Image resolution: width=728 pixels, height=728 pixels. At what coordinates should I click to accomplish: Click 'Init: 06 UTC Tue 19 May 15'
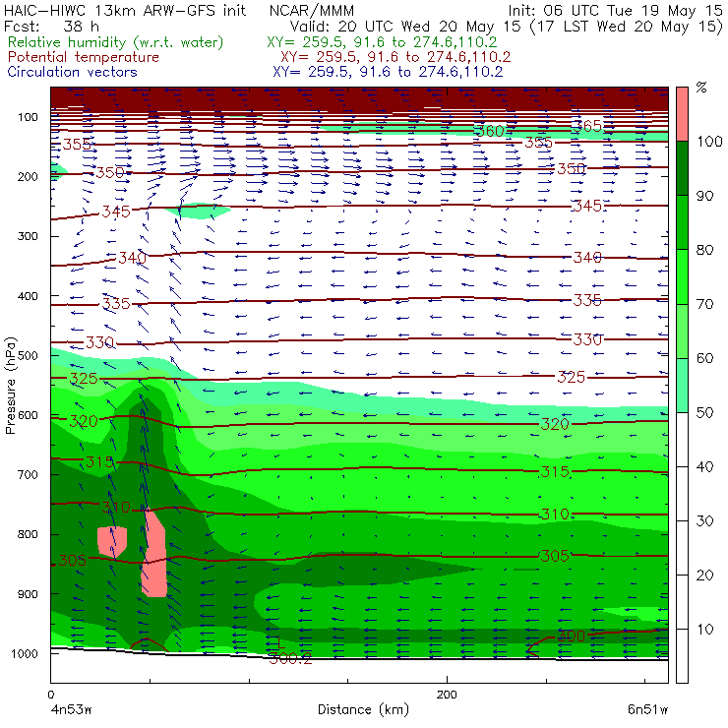click(615, 10)
